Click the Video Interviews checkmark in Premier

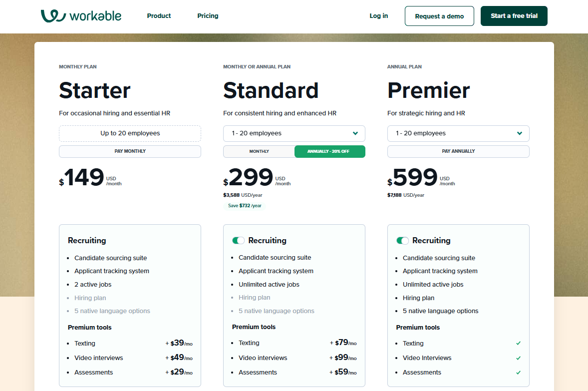pyautogui.click(x=519, y=358)
